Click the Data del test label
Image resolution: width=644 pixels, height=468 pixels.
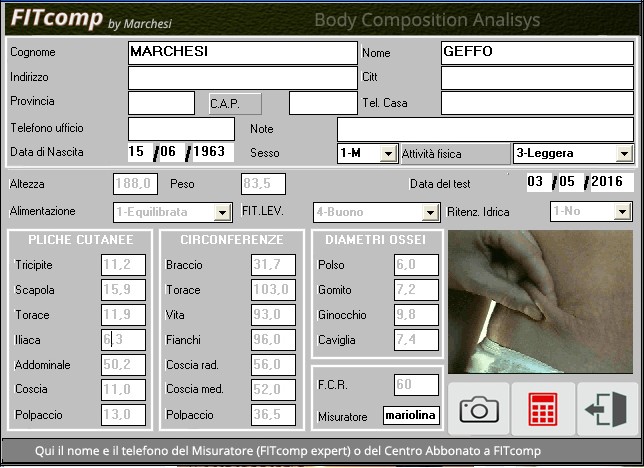pyautogui.click(x=440, y=184)
